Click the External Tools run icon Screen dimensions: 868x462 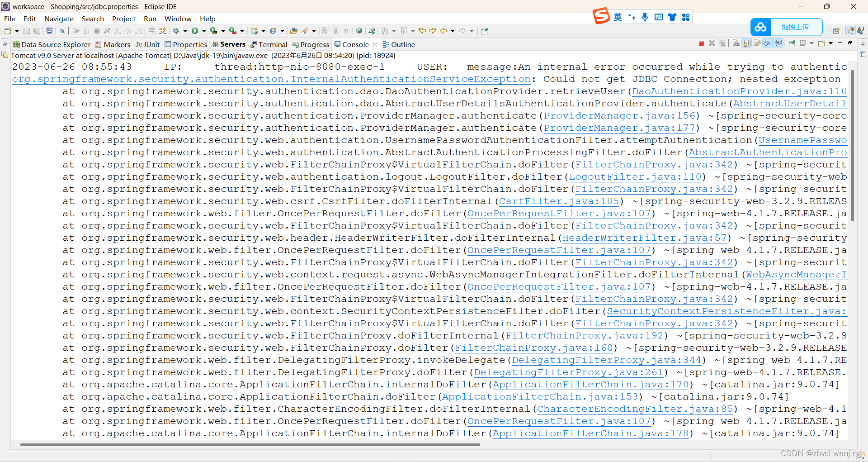(x=232, y=31)
